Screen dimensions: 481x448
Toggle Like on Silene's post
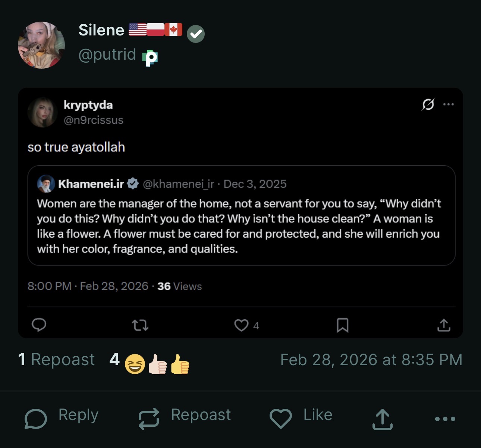click(x=301, y=416)
